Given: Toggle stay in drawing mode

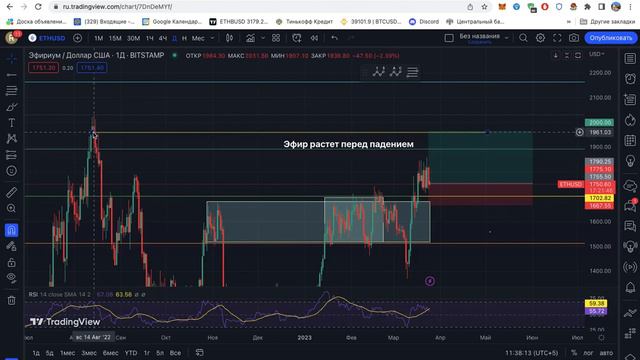Looking at the screenshot, I should pos(11,246).
